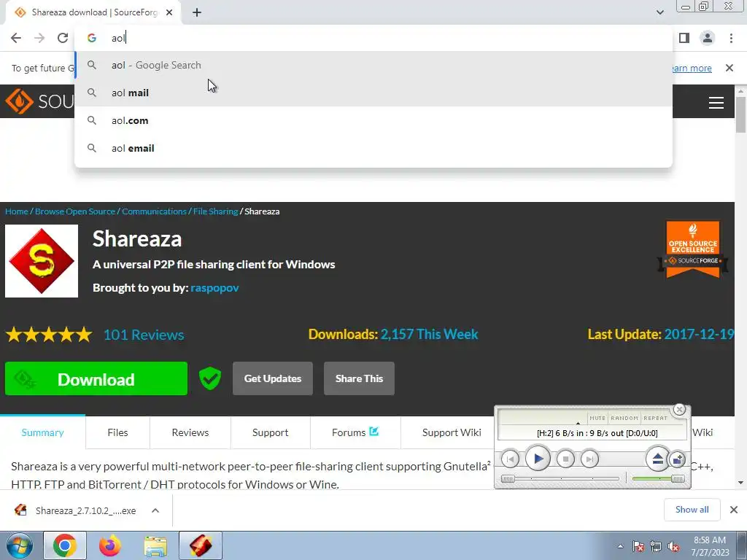Image resolution: width=747 pixels, height=560 pixels.
Task: Click the Shareaza red diamond logo
Action: pos(42,261)
